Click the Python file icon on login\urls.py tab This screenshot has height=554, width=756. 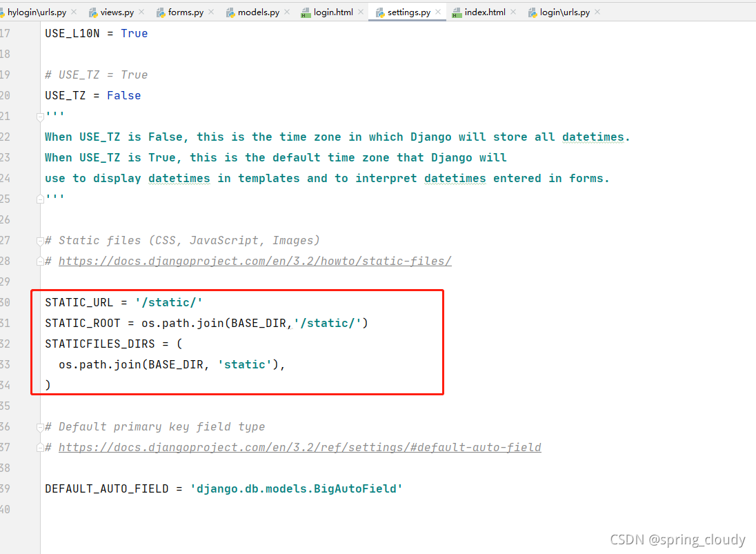533,12
